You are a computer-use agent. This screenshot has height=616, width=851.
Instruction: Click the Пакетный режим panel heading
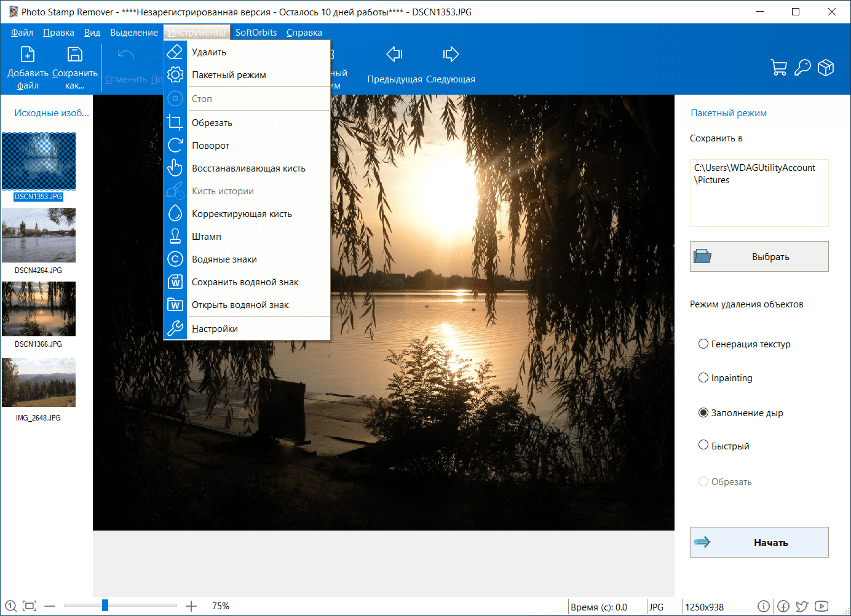click(x=729, y=113)
